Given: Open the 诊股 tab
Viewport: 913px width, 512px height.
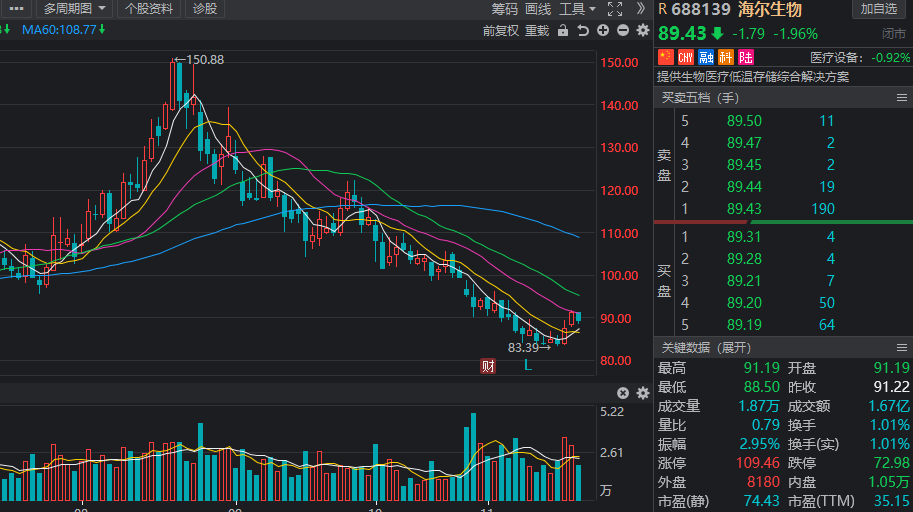Looking at the screenshot, I should click(x=204, y=9).
